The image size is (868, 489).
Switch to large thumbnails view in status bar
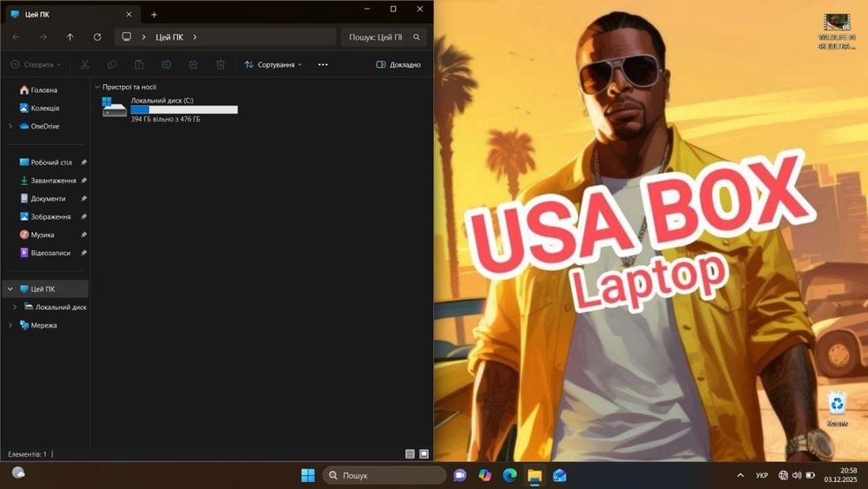pyautogui.click(x=424, y=454)
